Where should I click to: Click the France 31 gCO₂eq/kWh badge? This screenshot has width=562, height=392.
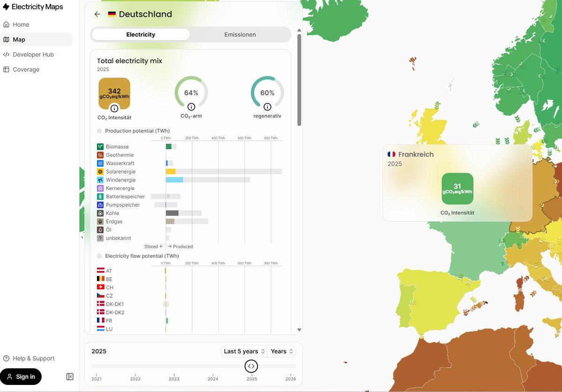[x=458, y=189]
